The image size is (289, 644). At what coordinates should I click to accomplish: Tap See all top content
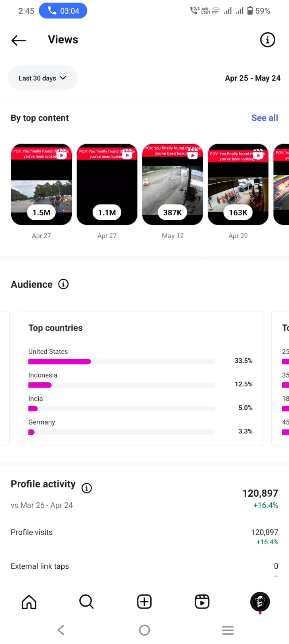[x=264, y=118]
